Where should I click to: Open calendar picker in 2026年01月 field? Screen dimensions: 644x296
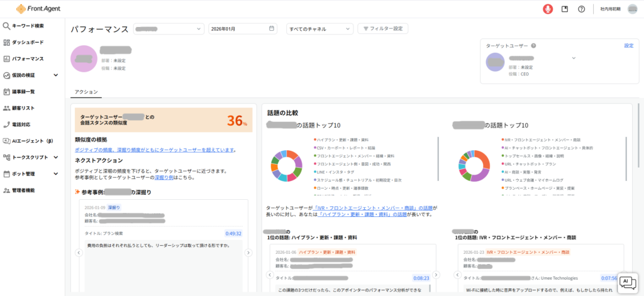click(x=272, y=28)
